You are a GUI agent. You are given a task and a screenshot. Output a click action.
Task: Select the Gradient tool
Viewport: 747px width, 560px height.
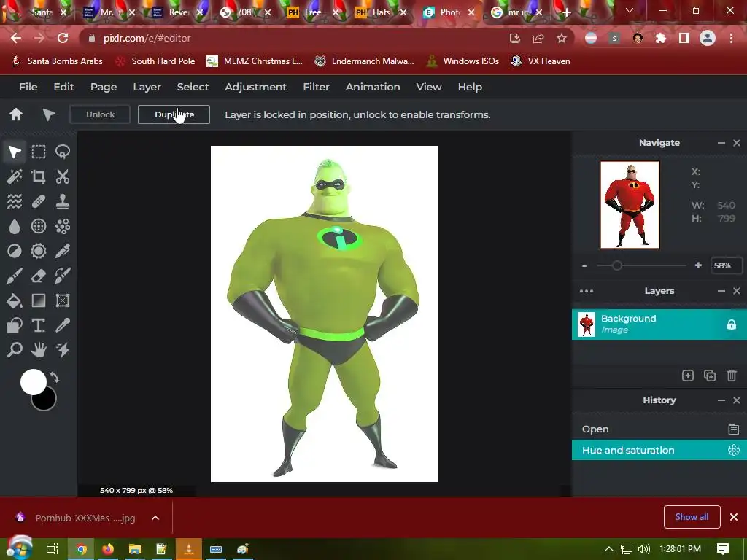[39, 300]
